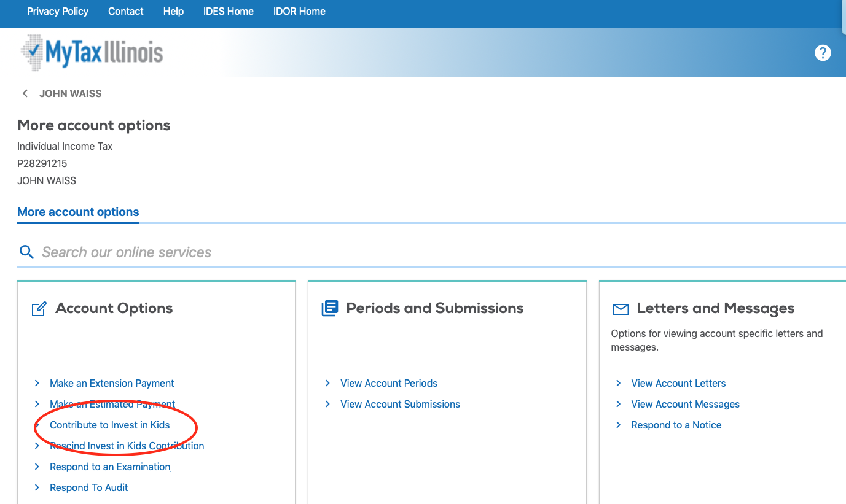Open Help in top navigation bar
Image resolution: width=846 pixels, height=504 pixels.
[173, 11]
